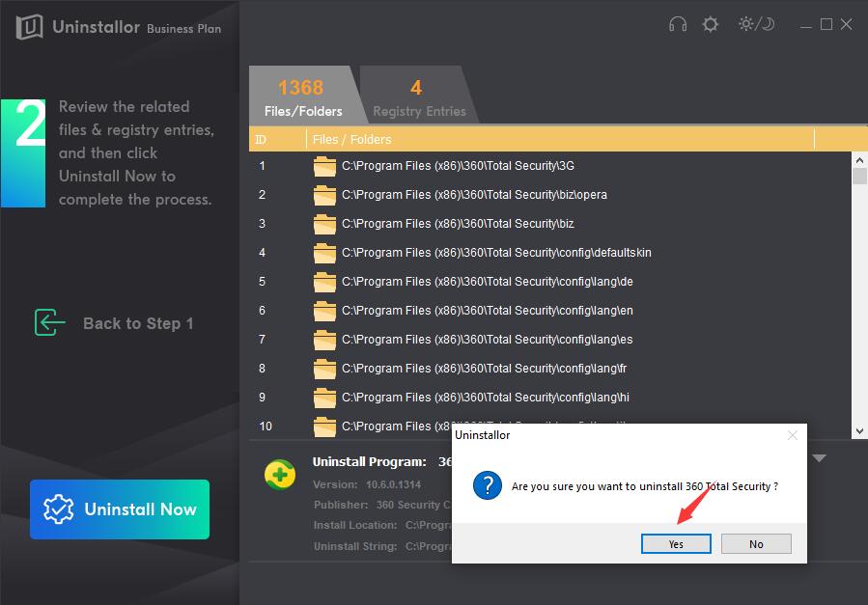This screenshot has width=868, height=605.
Task: Click the headphones support icon
Action: (x=678, y=25)
